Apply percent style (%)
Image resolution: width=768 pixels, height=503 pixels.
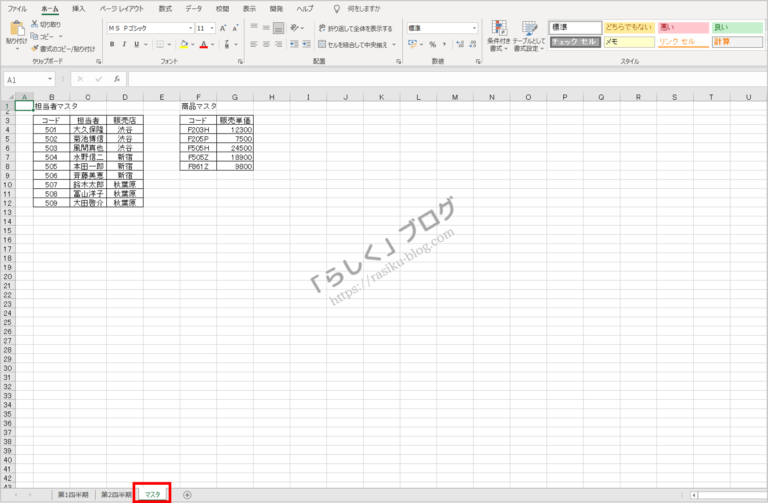point(432,44)
